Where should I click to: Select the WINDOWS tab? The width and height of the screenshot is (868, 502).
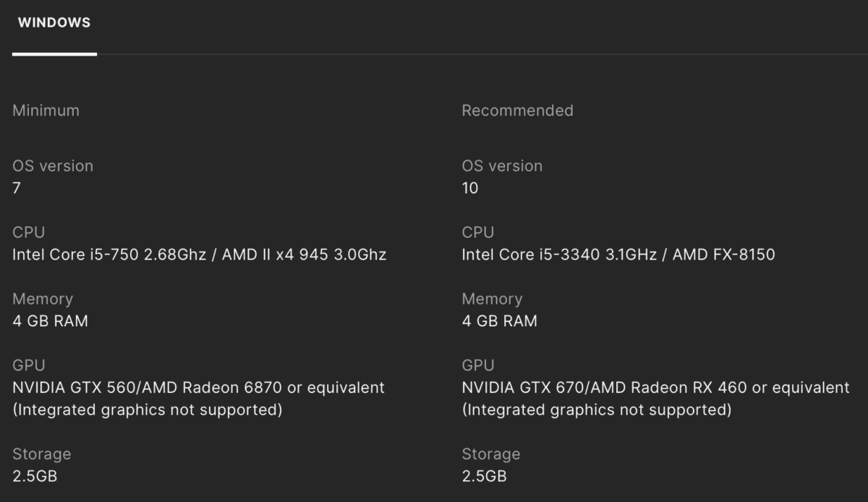54,22
